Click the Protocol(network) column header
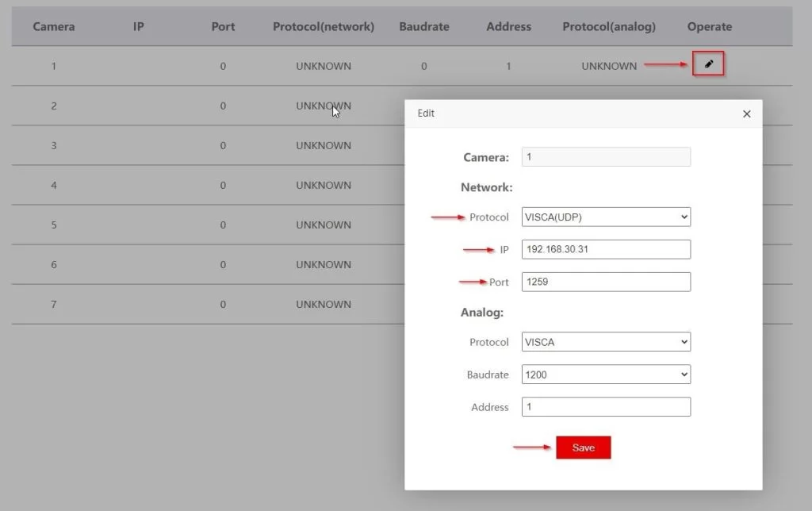This screenshot has width=812, height=511. [x=324, y=26]
